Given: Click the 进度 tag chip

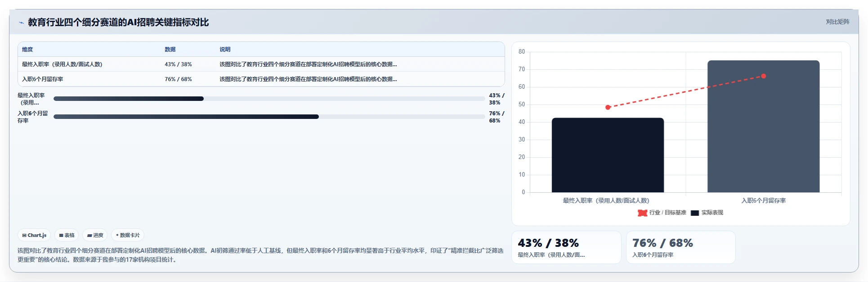Looking at the screenshot, I should pos(95,235).
